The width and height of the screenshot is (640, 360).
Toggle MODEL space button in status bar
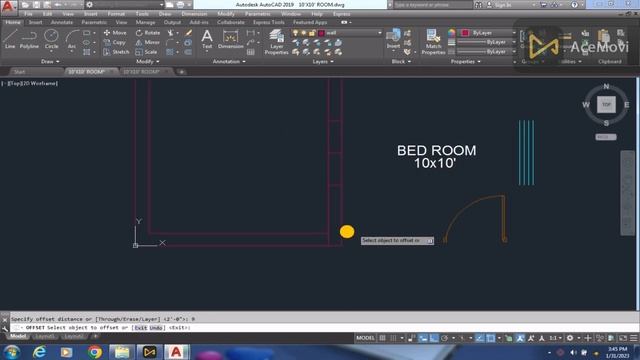(365, 338)
